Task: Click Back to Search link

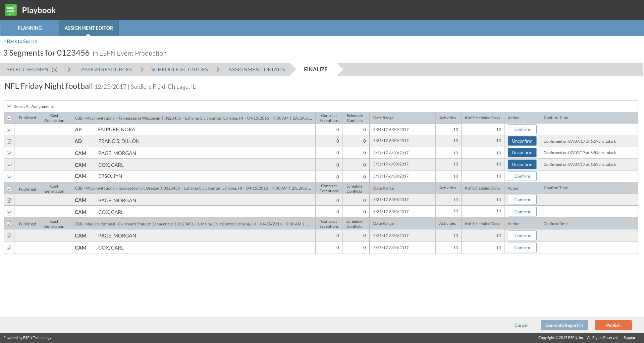Action: pyautogui.click(x=20, y=41)
